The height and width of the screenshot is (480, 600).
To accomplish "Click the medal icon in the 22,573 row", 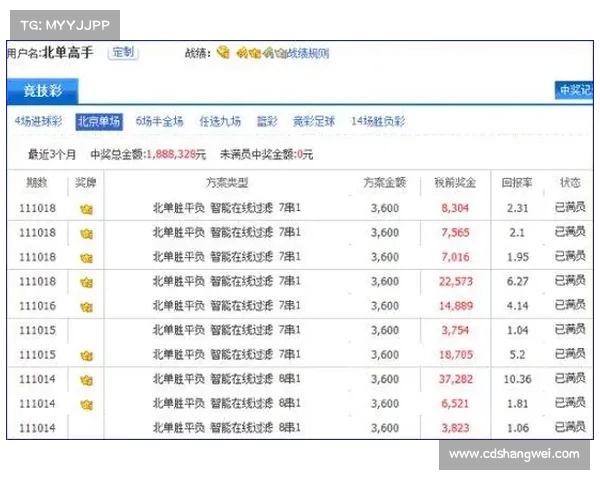I will 86,283.
